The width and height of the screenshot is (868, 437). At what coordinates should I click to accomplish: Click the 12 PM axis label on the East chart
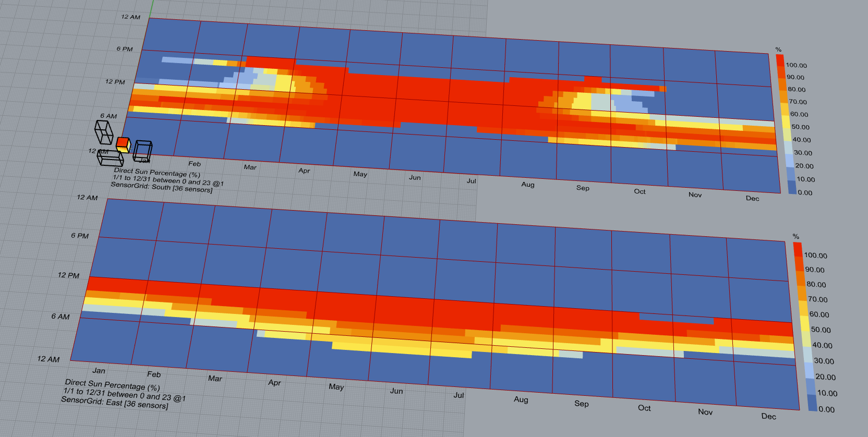click(68, 275)
